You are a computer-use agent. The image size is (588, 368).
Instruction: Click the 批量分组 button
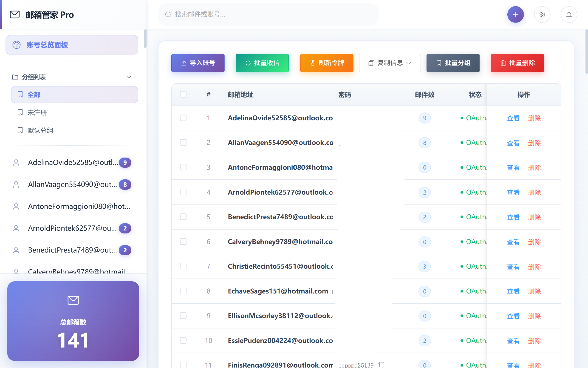click(x=453, y=63)
